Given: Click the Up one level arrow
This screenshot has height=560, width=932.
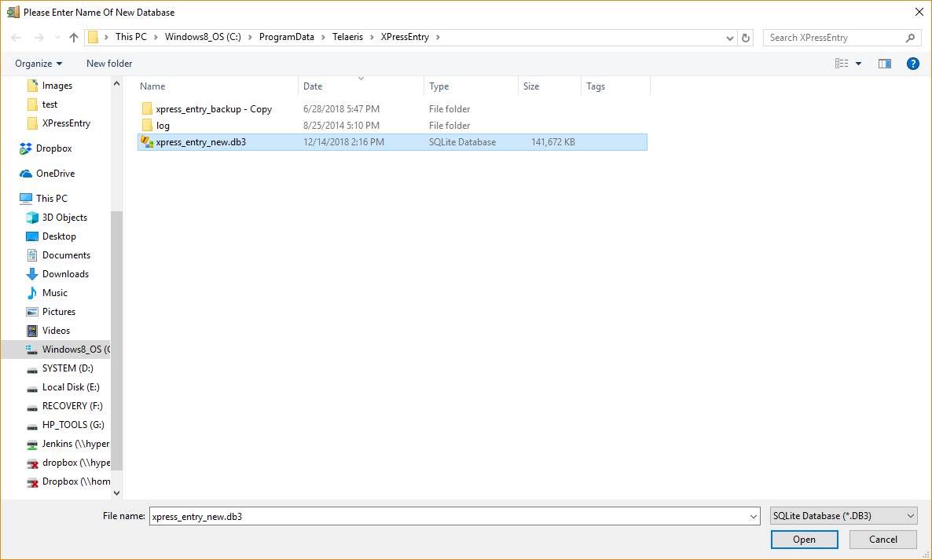Looking at the screenshot, I should pos(74,38).
